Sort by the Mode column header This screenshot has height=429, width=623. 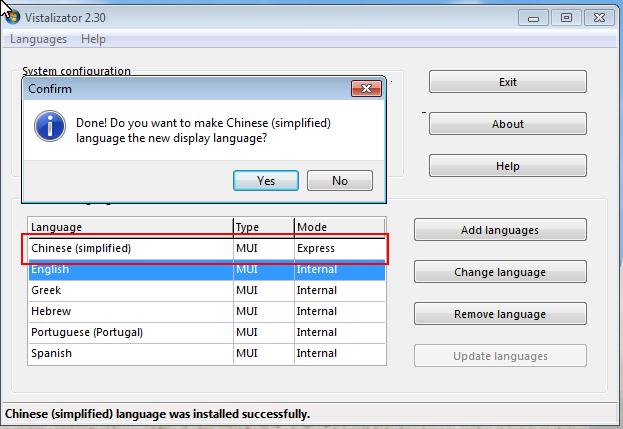tap(340, 227)
